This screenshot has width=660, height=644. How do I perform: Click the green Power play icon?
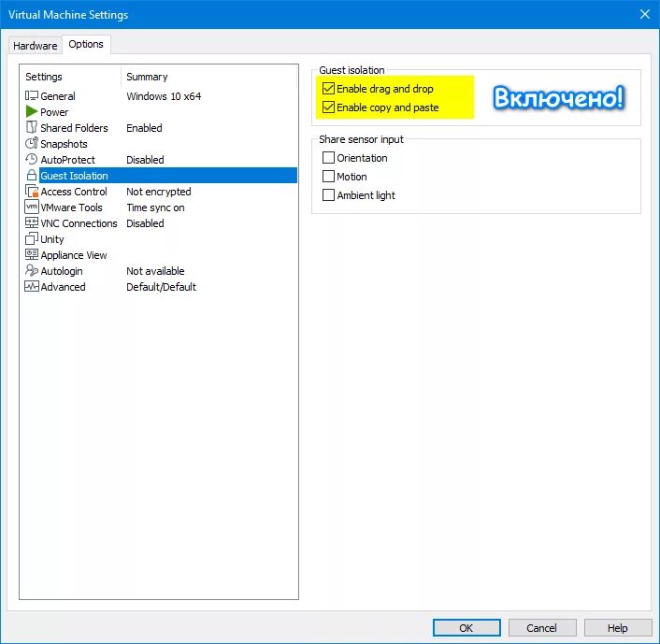[32, 111]
